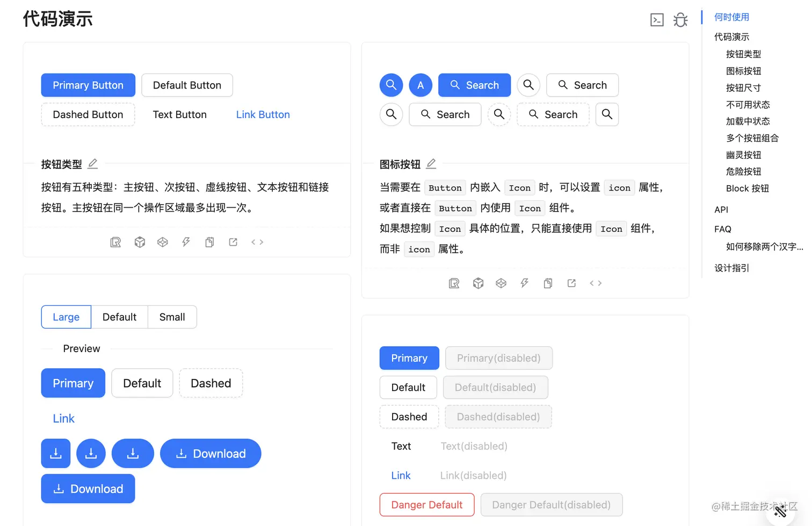Navigate to 不可用状态 in the anchor list
This screenshot has height=526, width=812.
pyautogui.click(x=748, y=105)
